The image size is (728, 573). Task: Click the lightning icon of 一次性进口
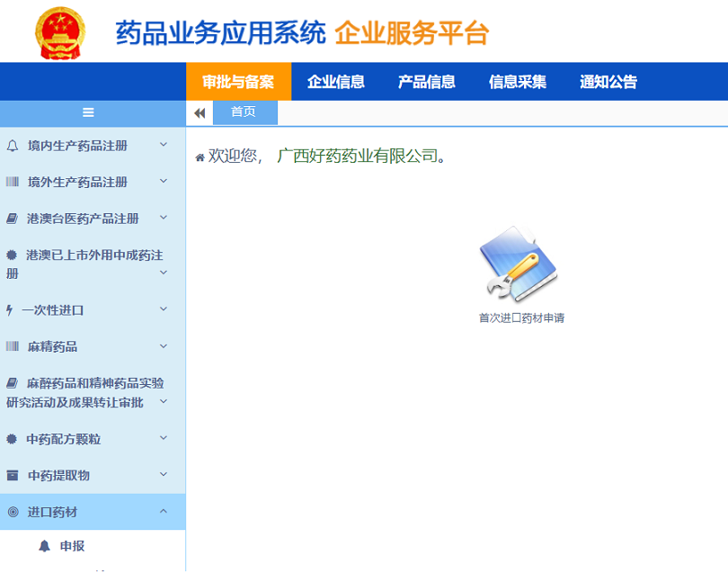pos(9,310)
